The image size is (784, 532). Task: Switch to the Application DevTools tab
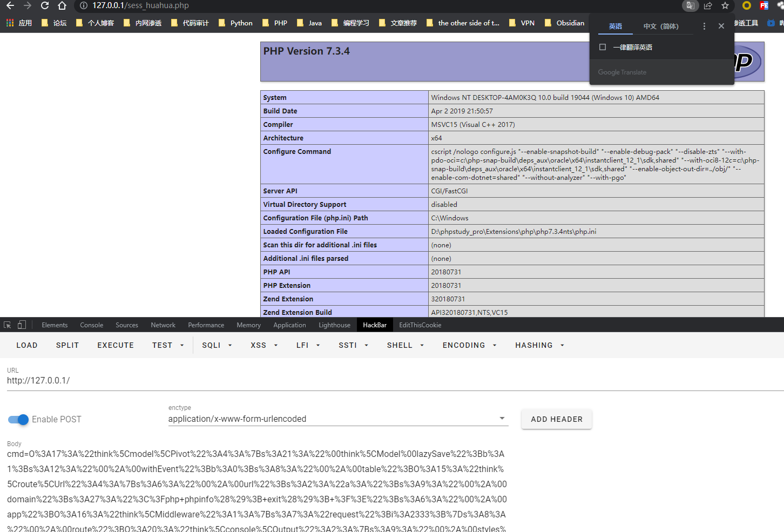[289, 325]
